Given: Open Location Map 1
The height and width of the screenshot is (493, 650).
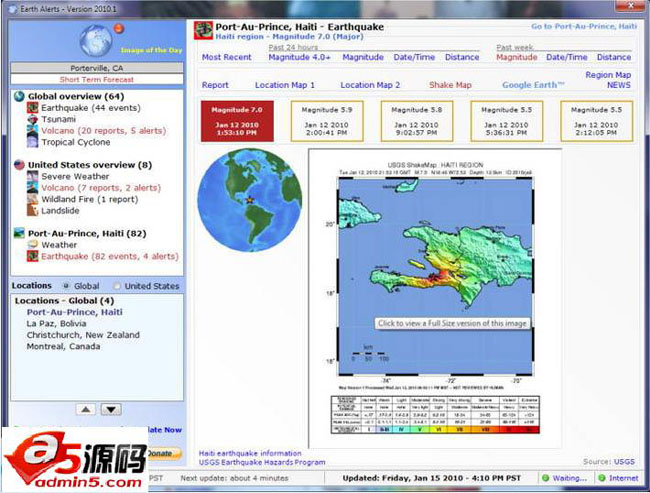Looking at the screenshot, I should (285, 85).
